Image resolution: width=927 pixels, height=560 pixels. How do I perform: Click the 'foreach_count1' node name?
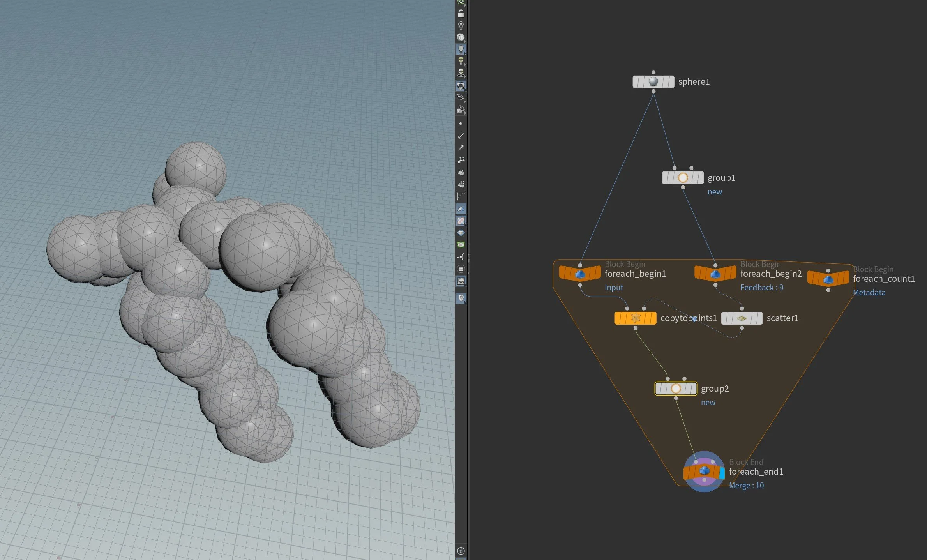(884, 279)
